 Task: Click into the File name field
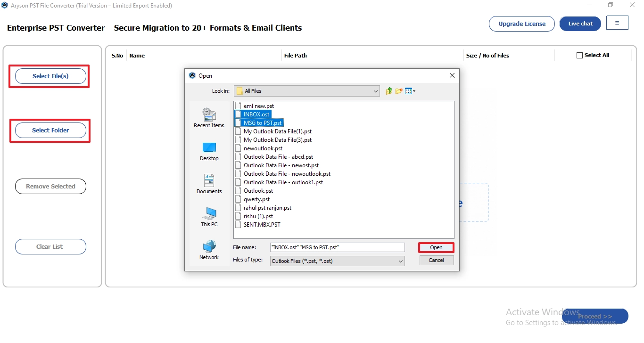[x=337, y=247]
